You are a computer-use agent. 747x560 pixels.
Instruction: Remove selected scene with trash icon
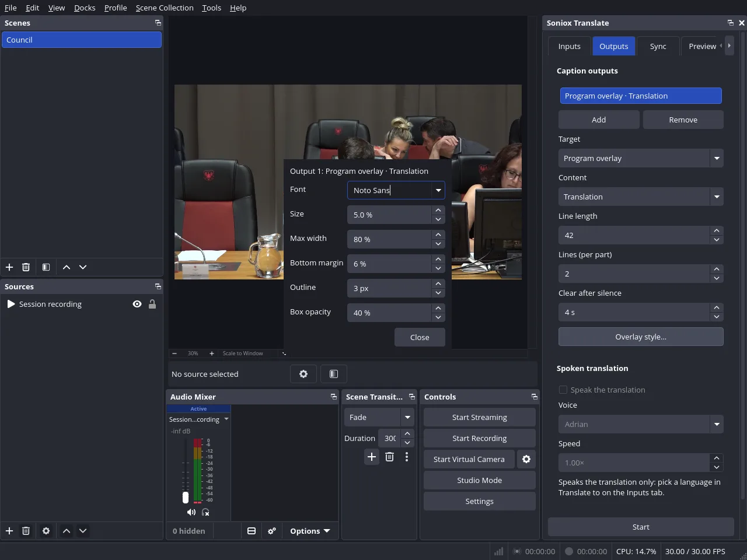pos(26,267)
